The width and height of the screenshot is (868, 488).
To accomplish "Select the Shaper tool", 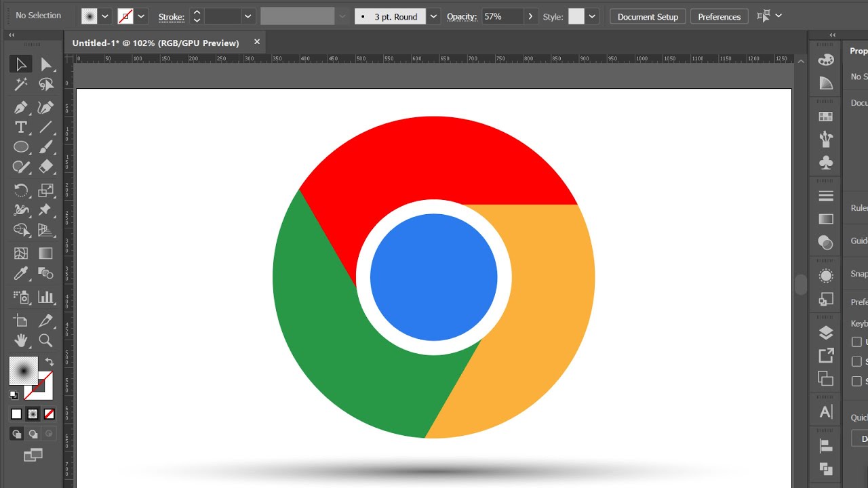I will tap(21, 167).
